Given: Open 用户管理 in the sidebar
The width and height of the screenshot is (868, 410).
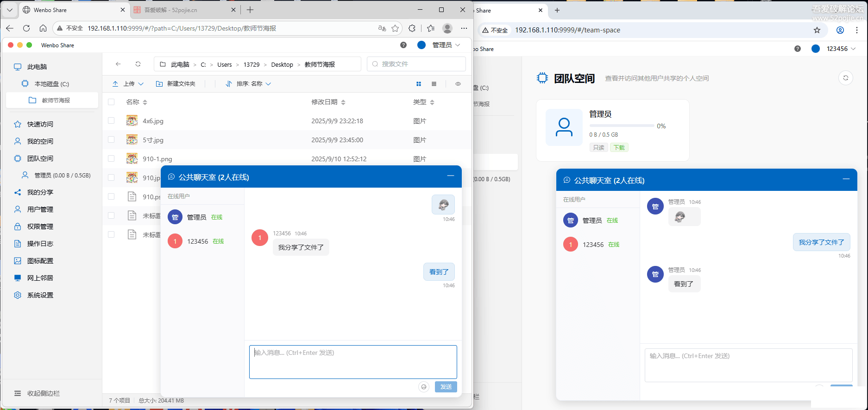Looking at the screenshot, I should [40, 209].
